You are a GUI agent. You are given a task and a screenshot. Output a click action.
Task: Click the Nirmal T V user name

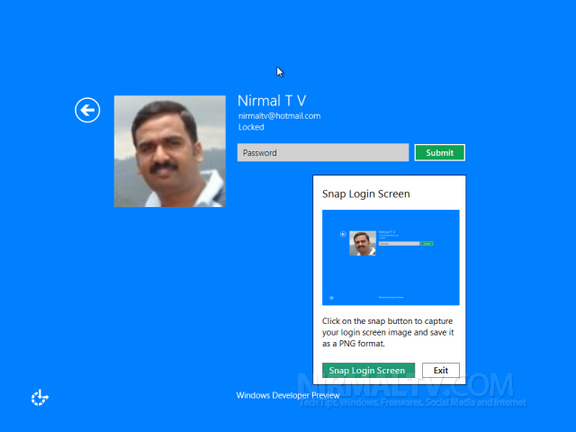[271, 101]
